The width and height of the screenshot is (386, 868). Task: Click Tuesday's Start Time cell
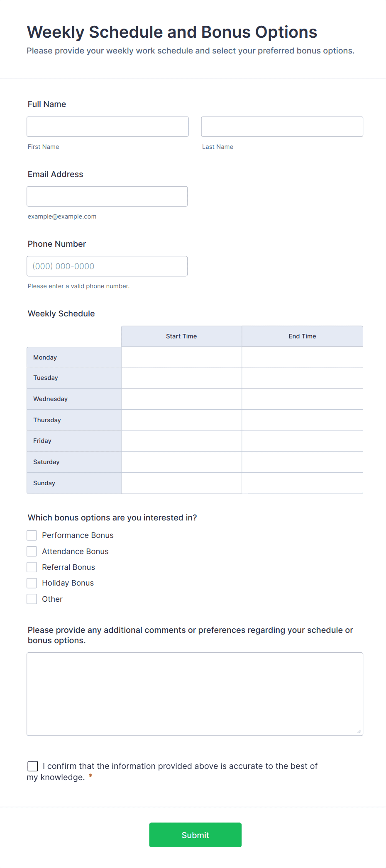tap(181, 378)
